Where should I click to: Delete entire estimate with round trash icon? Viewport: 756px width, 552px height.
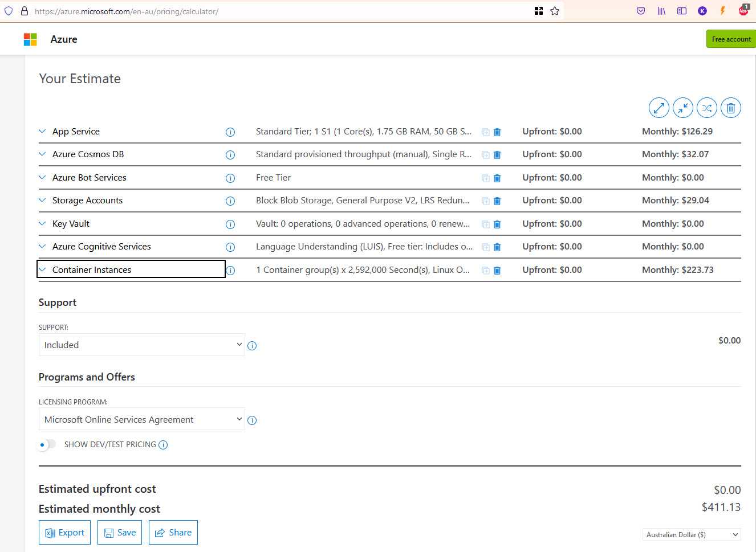click(731, 108)
